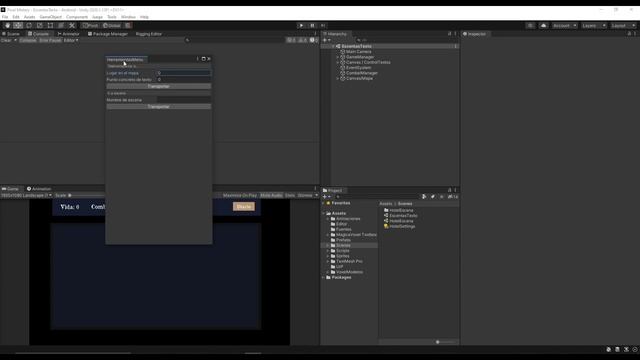This screenshot has height=360, width=640.
Task: Open the Assets menu
Action: [x=29, y=17]
